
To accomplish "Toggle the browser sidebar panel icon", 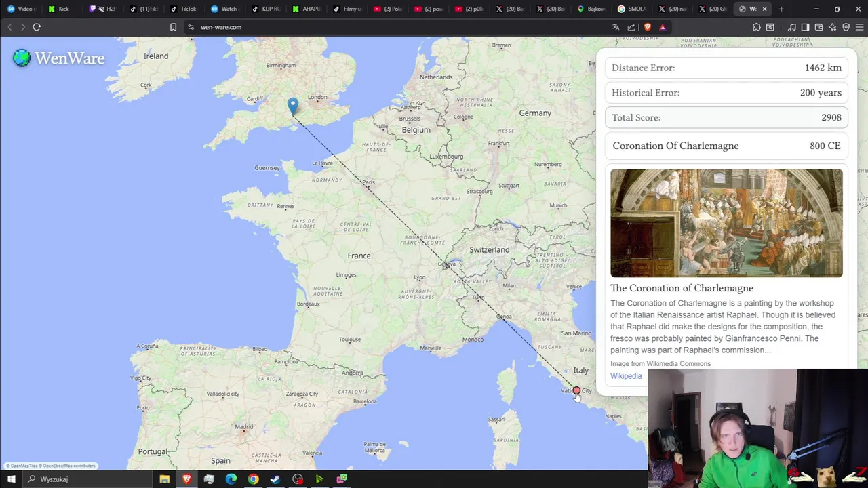I will (805, 27).
